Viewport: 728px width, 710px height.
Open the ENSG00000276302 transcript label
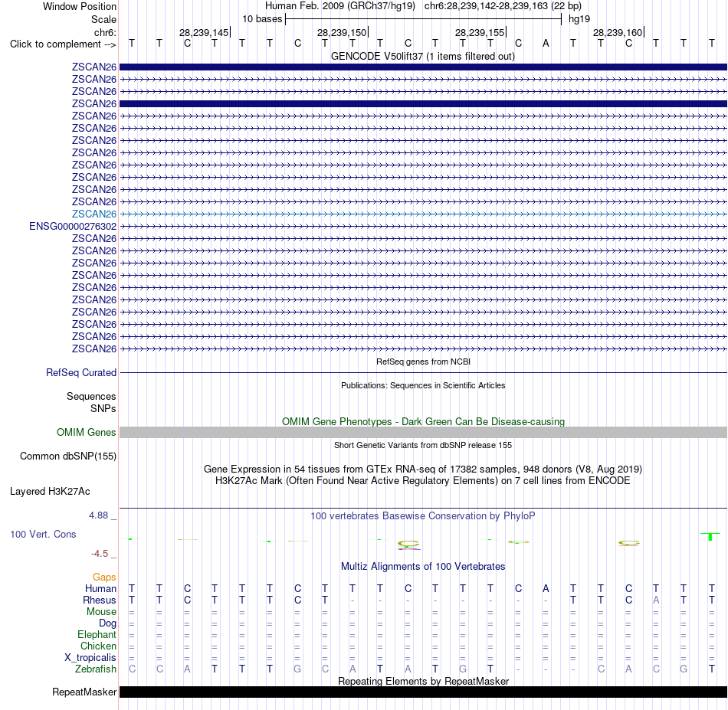pyautogui.click(x=73, y=227)
